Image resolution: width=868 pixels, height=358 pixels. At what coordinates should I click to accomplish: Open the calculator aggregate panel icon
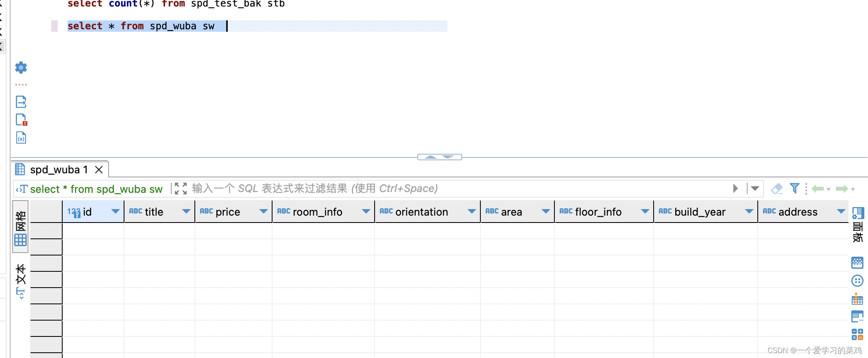coord(857,334)
